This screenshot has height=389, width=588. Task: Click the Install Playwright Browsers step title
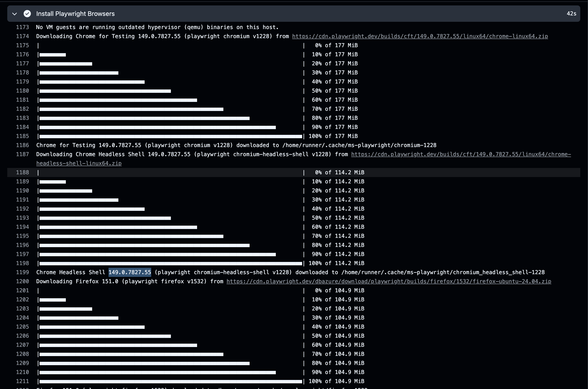(75, 14)
